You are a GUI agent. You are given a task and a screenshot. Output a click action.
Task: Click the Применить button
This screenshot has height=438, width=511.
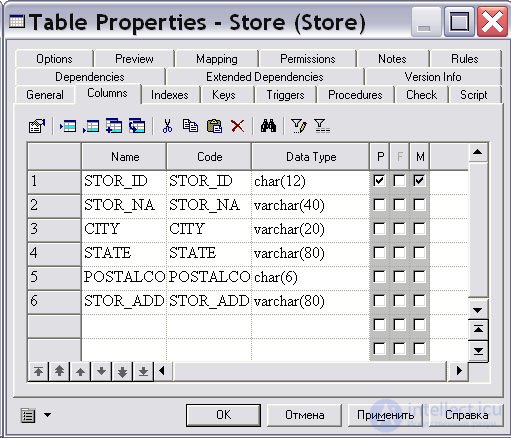tap(385, 415)
